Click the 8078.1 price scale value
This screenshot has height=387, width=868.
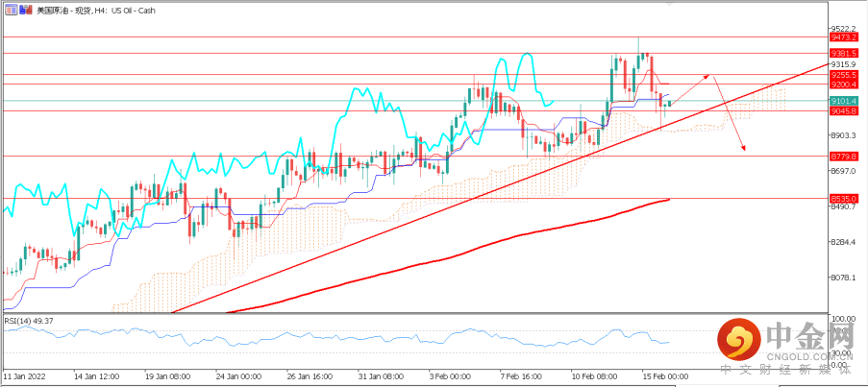pyautogui.click(x=845, y=278)
